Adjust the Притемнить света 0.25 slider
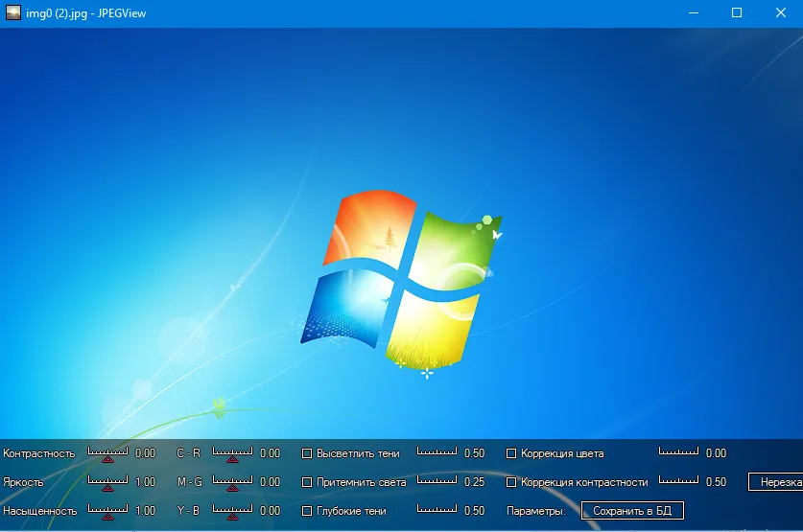803x532 pixels. pyautogui.click(x=437, y=480)
